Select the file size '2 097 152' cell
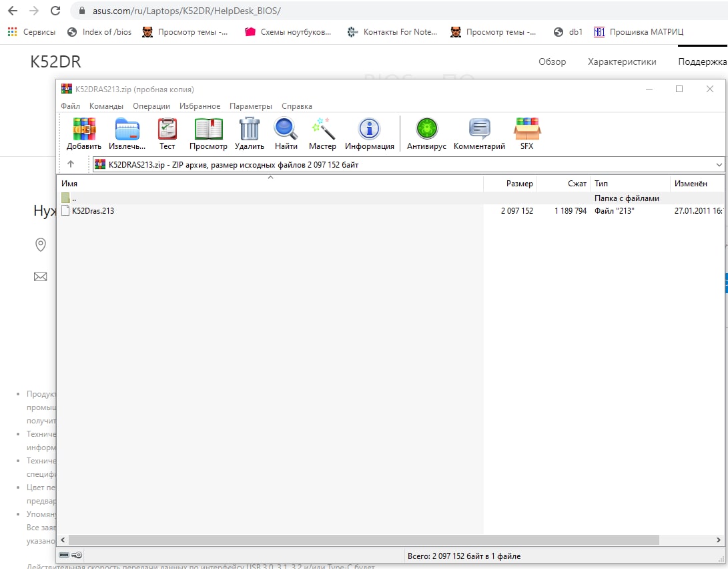Screen dimensions: 728x569 pos(516,211)
